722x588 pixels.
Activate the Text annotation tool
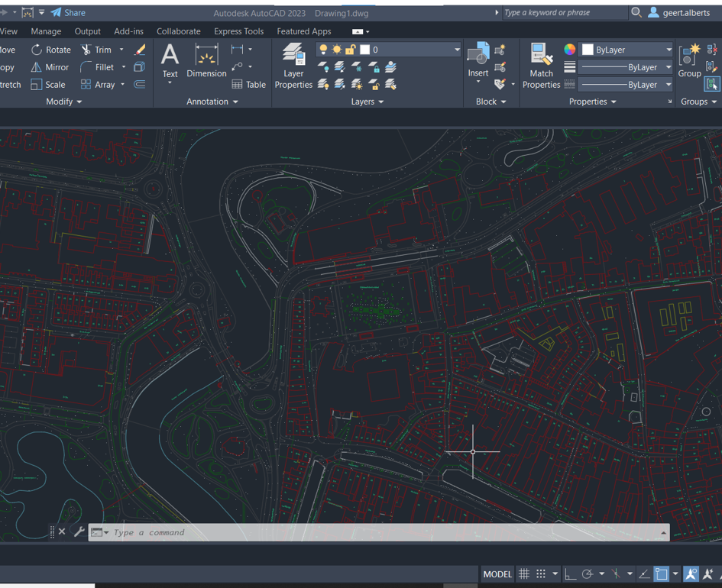pyautogui.click(x=170, y=60)
